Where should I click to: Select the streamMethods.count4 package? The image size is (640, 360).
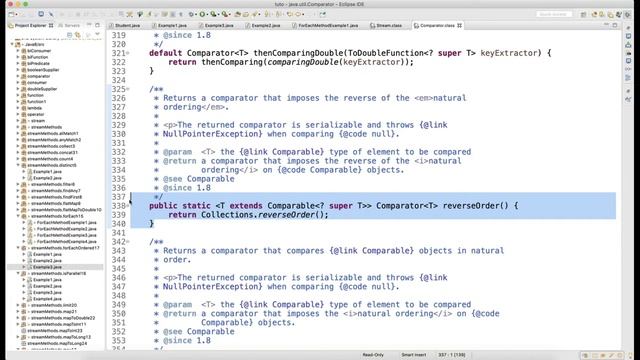click(50, 159)
